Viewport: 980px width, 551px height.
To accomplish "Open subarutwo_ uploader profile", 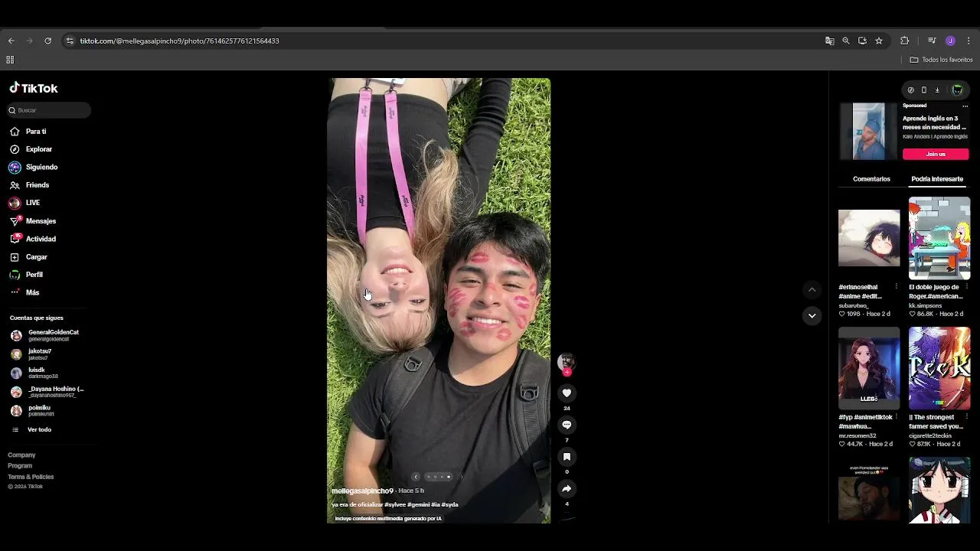I will [x=854, y=305].
